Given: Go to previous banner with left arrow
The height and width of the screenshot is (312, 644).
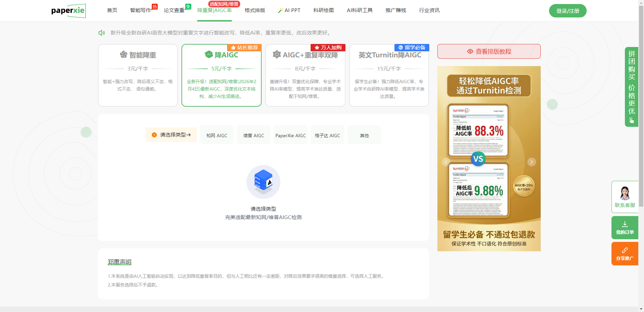Looking at the screenshot, I should (x=446, y=162).
